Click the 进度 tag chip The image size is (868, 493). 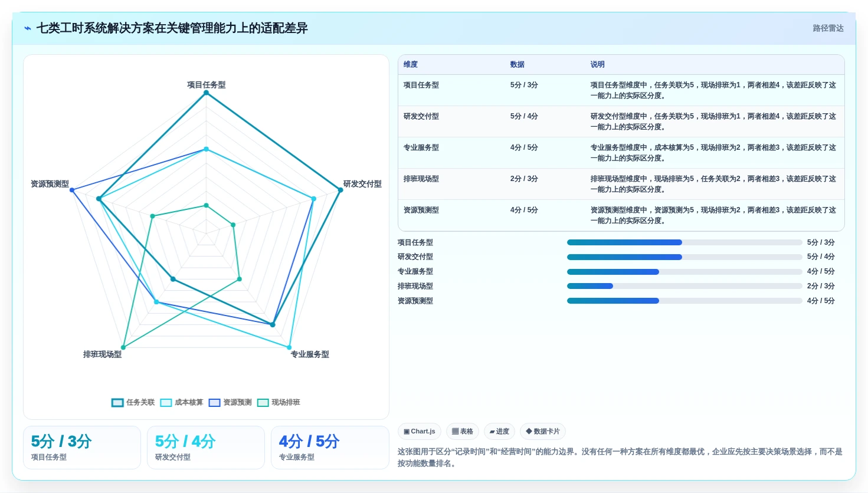[x=499, y=432]
